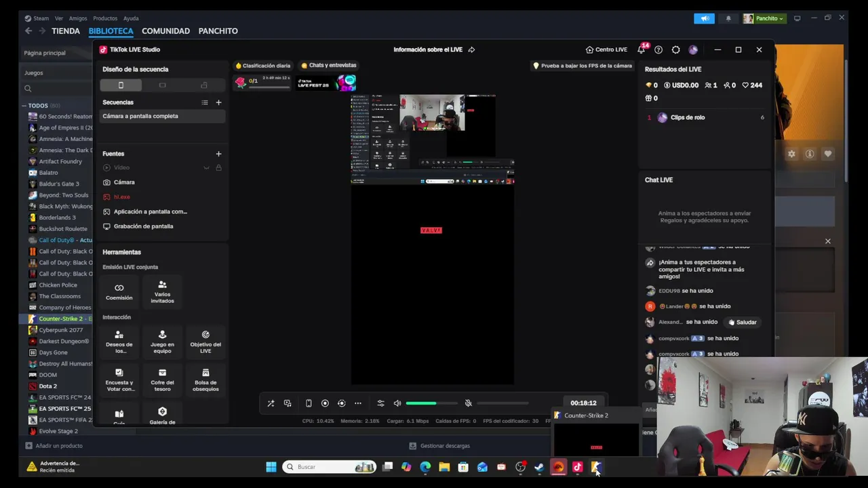The width and height of the screenshot is (868, 488).
Task: Open TikTok LIVE Studio notifications bell
Action: [x=641, y=49]
